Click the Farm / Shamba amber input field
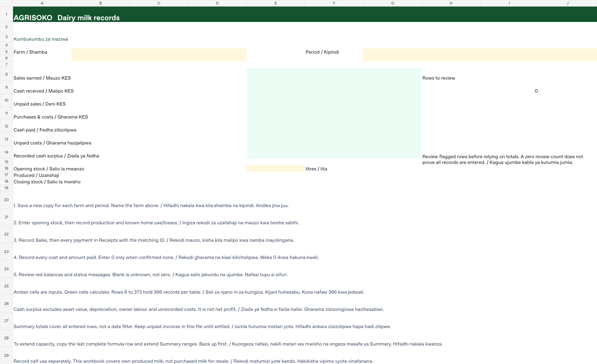 tap(159, 55)
